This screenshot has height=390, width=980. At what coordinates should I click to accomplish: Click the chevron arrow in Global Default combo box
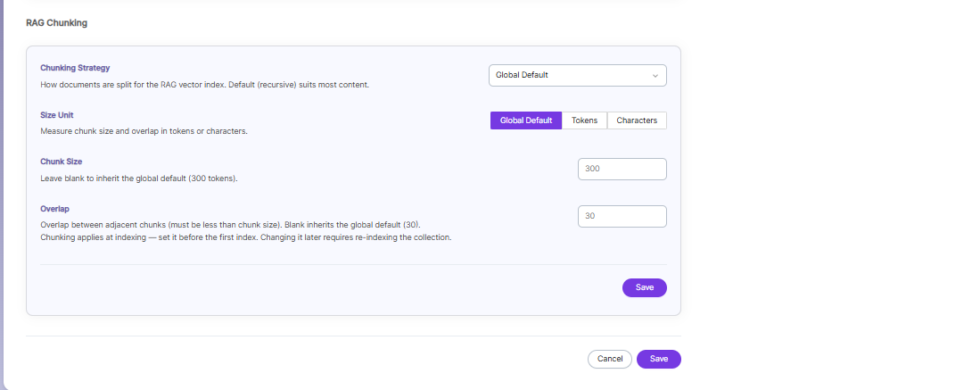(x=655, y=76)
